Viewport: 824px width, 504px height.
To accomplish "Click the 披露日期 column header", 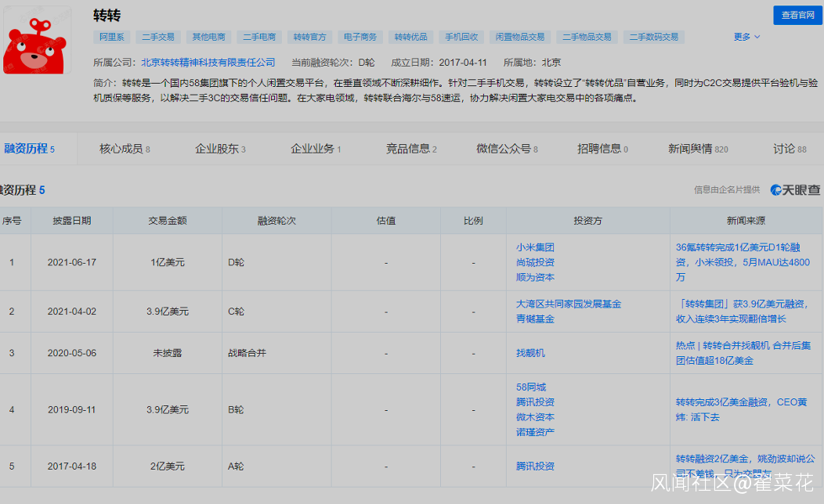I will [x=72, y=221].
